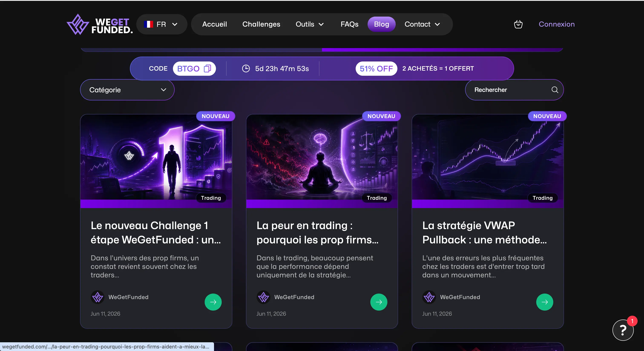Click date Jun 11, 2026 on Challenge 1 card

105,314
